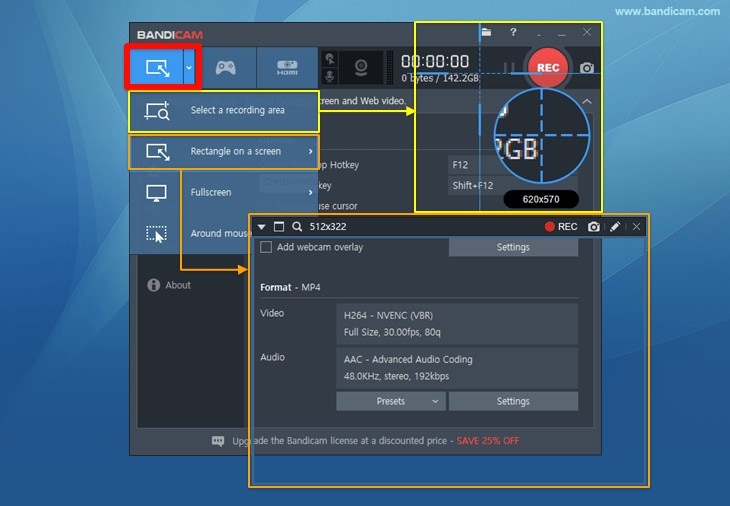This screenshot has height=506, width=730.
Task: Click the SAVE 25% OFF link
Action: click(487, 441)
